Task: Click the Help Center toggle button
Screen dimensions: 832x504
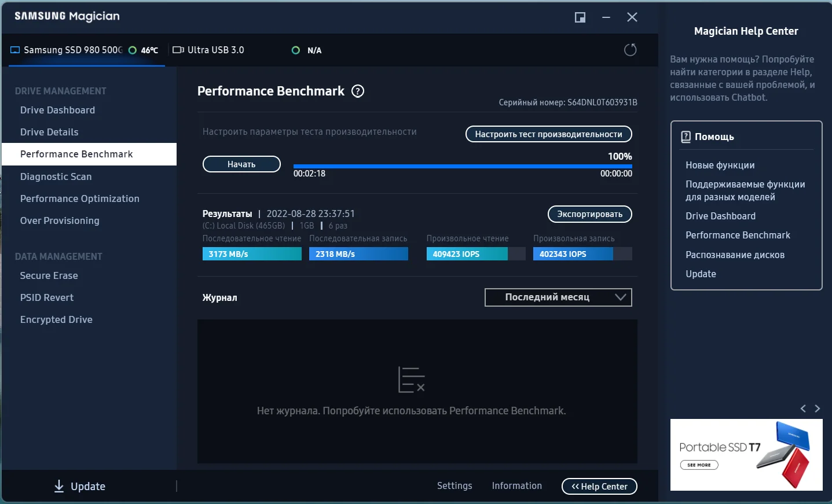Action: [x=599, y=487]
